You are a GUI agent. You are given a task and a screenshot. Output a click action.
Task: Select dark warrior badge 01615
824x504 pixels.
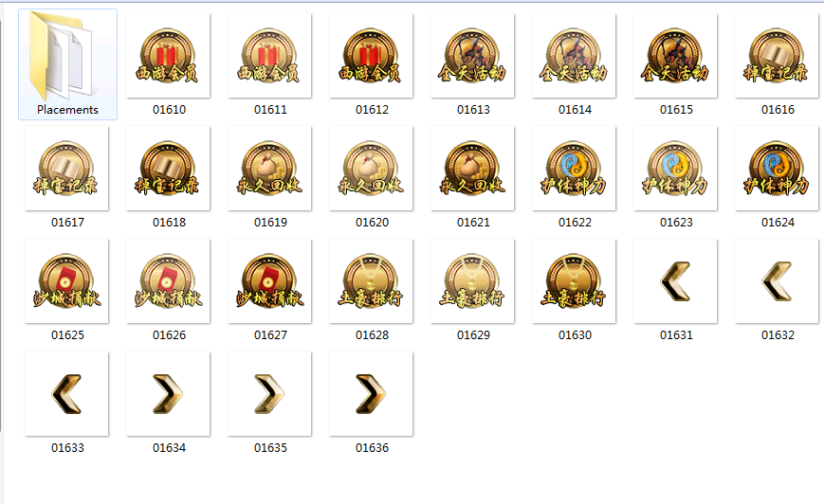coord(675,56)
